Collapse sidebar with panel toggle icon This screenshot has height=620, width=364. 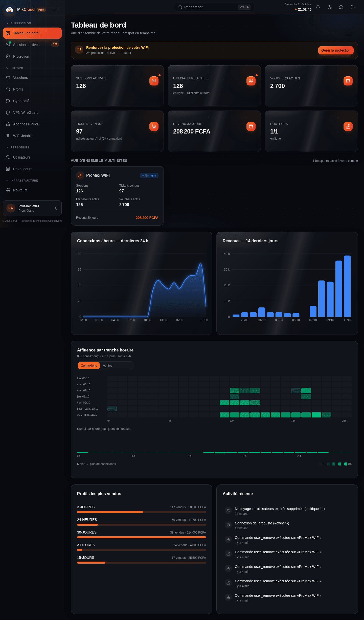point(56,10)
